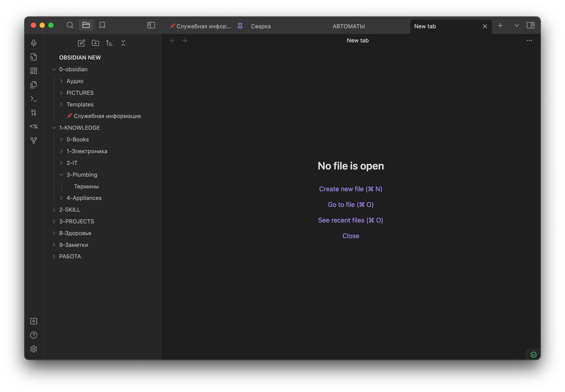Open the audio recorder microphone icon
Image resolution: width=565 pixels, height=392 pixels.
[34, 43]
